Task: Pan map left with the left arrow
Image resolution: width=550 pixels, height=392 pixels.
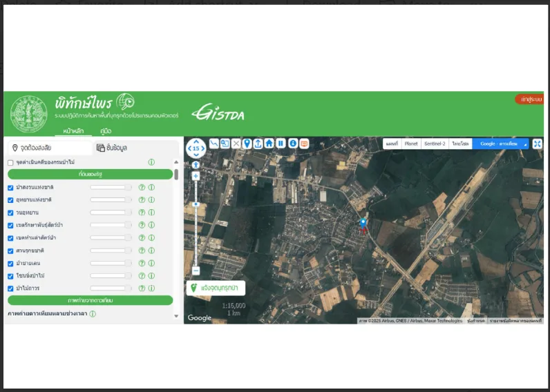Action: coord(189,148)
